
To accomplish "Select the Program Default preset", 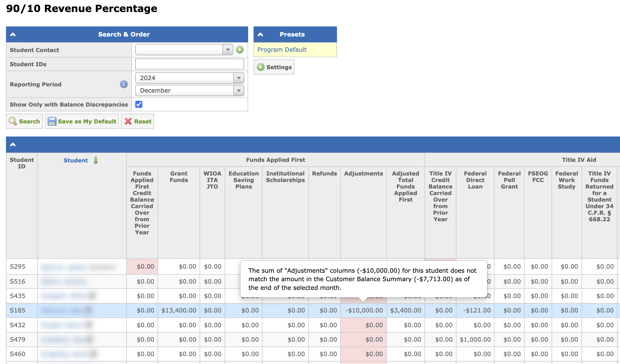I will point(282,50).
